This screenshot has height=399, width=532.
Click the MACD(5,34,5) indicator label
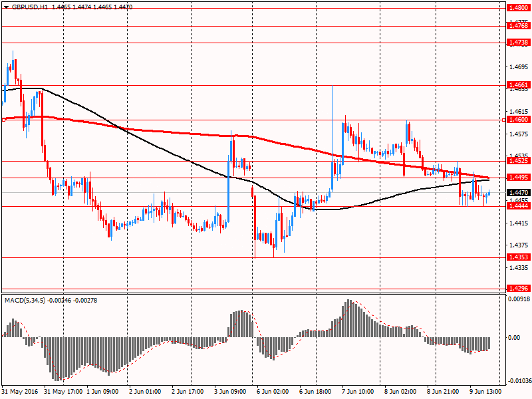click(x=24, y=301)
